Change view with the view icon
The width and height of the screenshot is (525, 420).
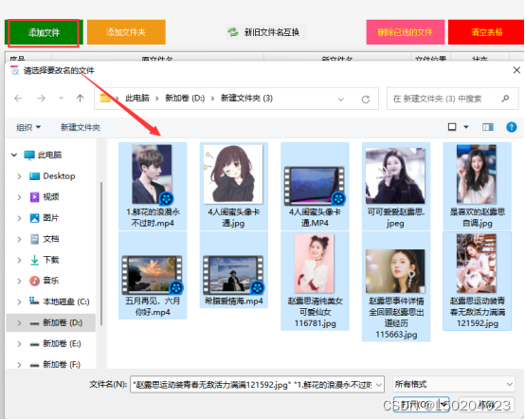[x=452, y=127]
